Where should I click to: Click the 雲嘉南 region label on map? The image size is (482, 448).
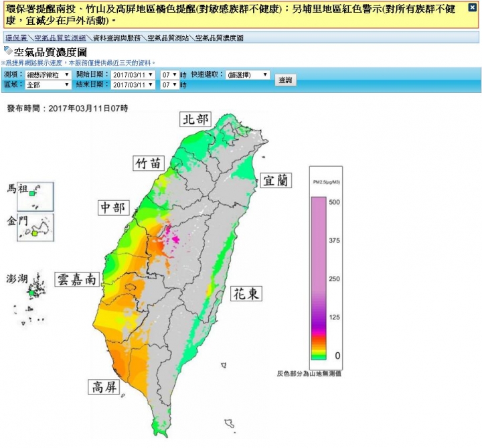[77, 279]
